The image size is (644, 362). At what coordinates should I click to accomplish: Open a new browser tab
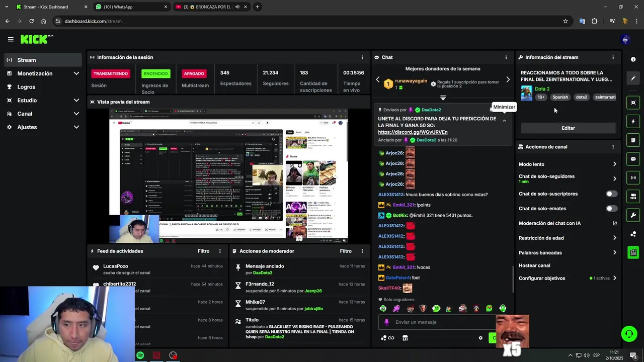(x=257, y=7)
